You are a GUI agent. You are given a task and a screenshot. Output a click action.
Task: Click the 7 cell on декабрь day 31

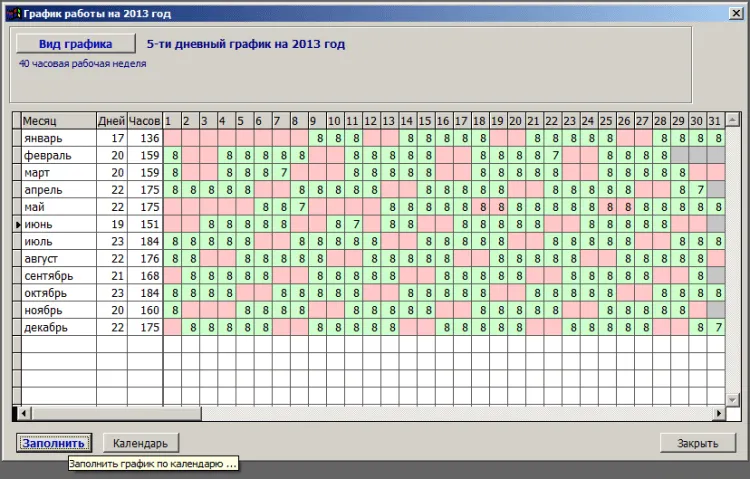click(716, 328)
